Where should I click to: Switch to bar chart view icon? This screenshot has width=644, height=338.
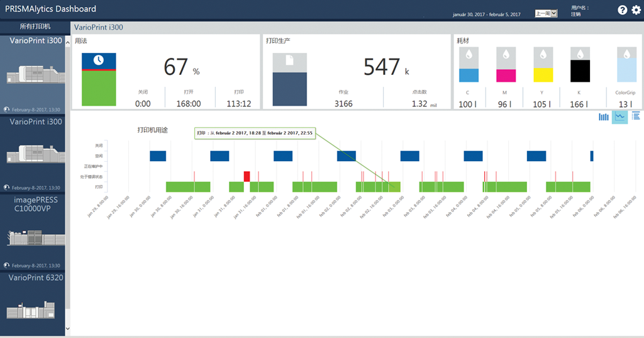tap(603, 117)
